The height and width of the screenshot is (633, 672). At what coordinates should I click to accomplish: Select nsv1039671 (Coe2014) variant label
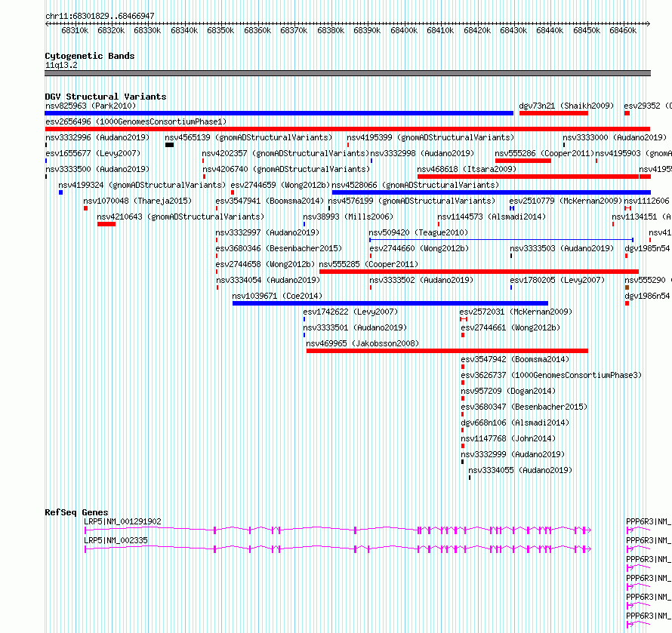click(277, 296)
